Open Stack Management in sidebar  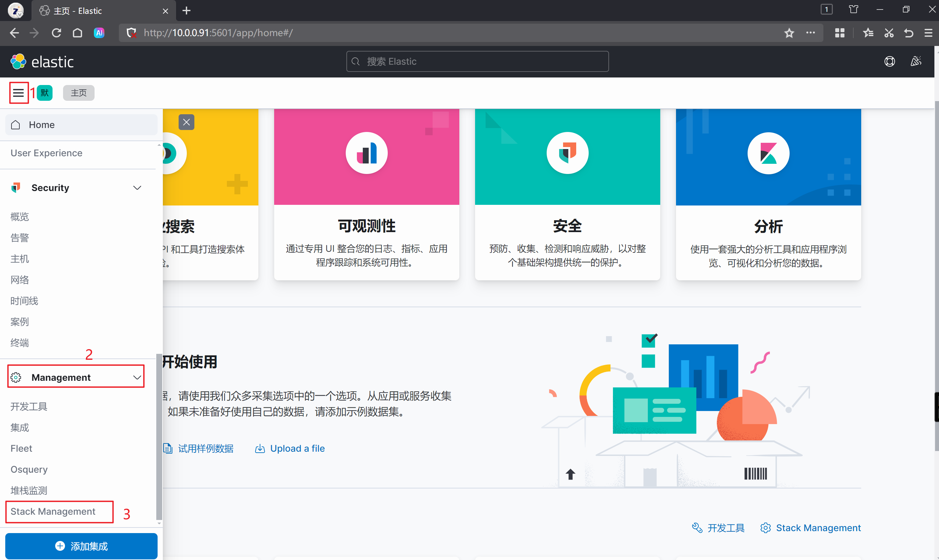click(x=53, y=511)
